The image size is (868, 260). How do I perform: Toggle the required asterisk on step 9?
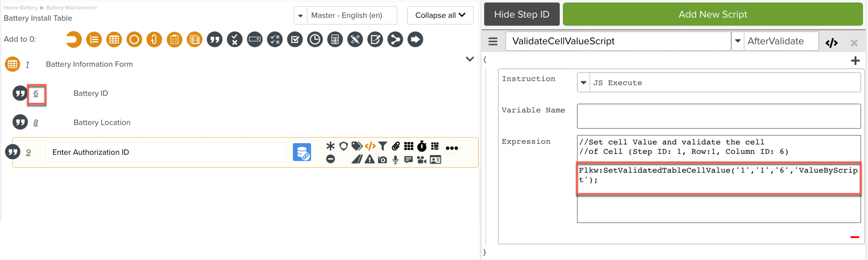click(x=330, y=146)
